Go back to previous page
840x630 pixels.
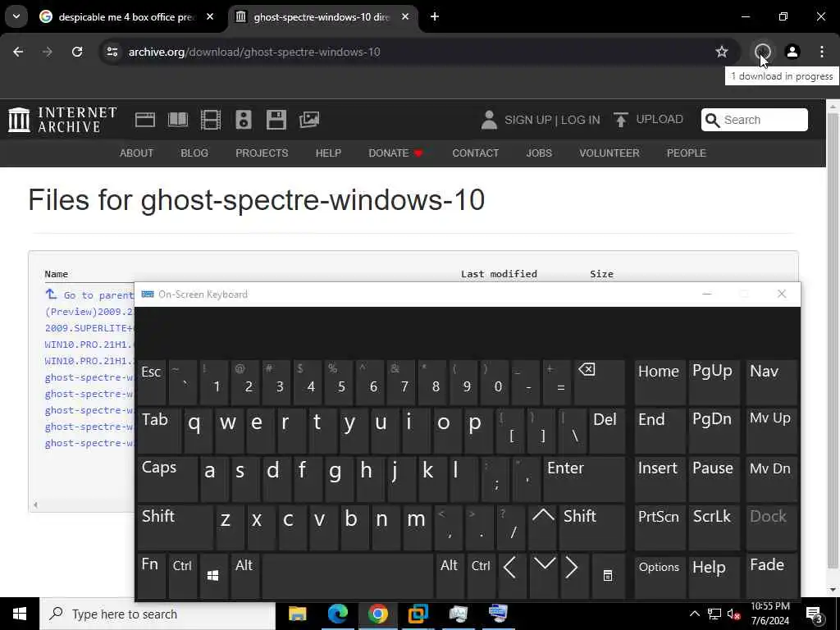[x=18, y=52]
